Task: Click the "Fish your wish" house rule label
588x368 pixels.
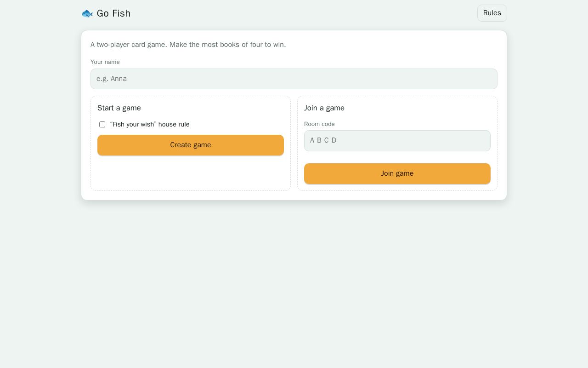Action: (x=150, y=125)
